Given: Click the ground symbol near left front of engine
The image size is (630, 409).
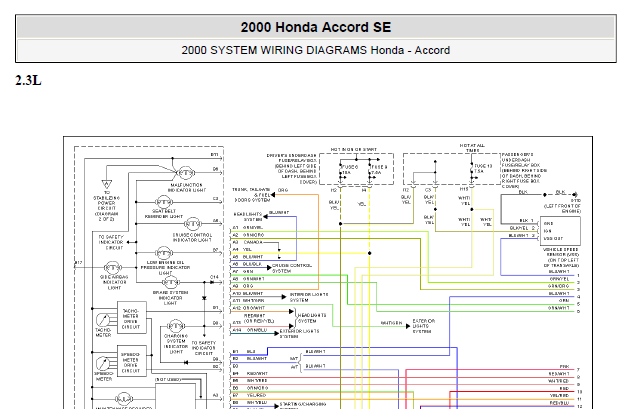Looking at the screenshot, I should pyautogui.click(x=575, y=194).
